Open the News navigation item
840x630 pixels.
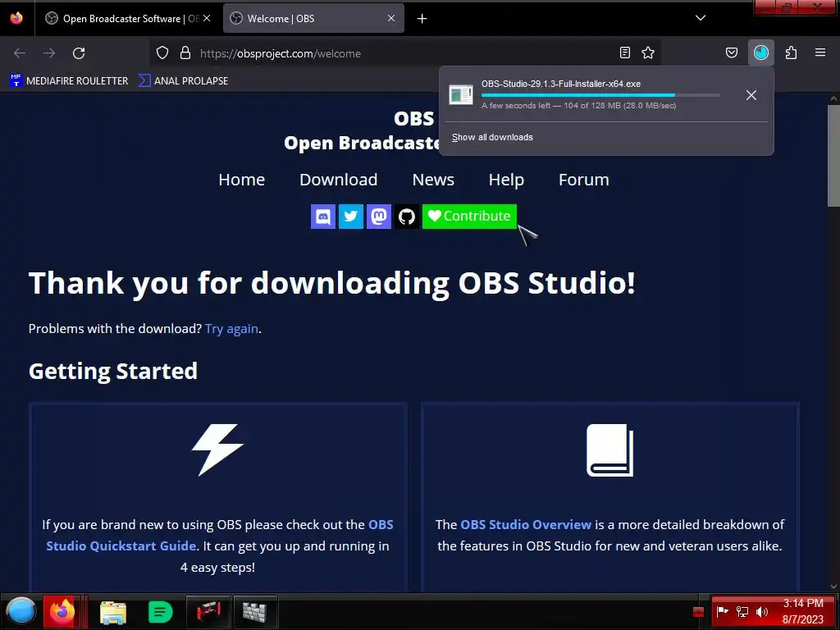[433, 180]
